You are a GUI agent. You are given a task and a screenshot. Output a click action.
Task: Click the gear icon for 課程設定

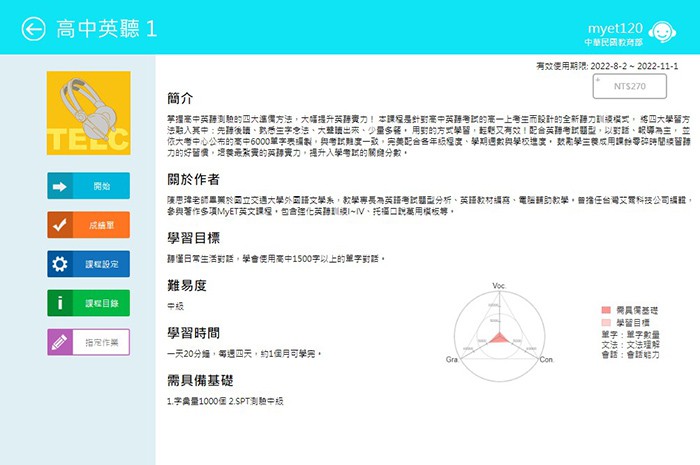pos(60,264)
